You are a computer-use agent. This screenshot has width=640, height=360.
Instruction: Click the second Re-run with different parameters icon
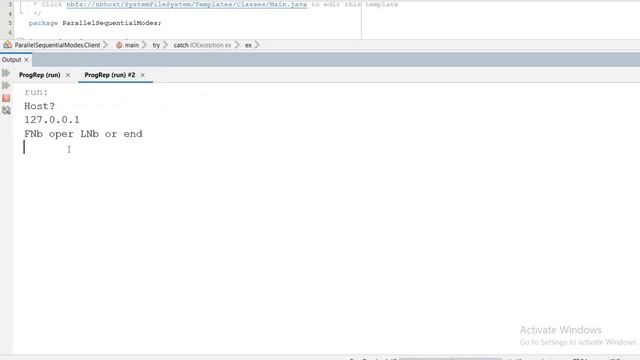[x=6, y=85]
